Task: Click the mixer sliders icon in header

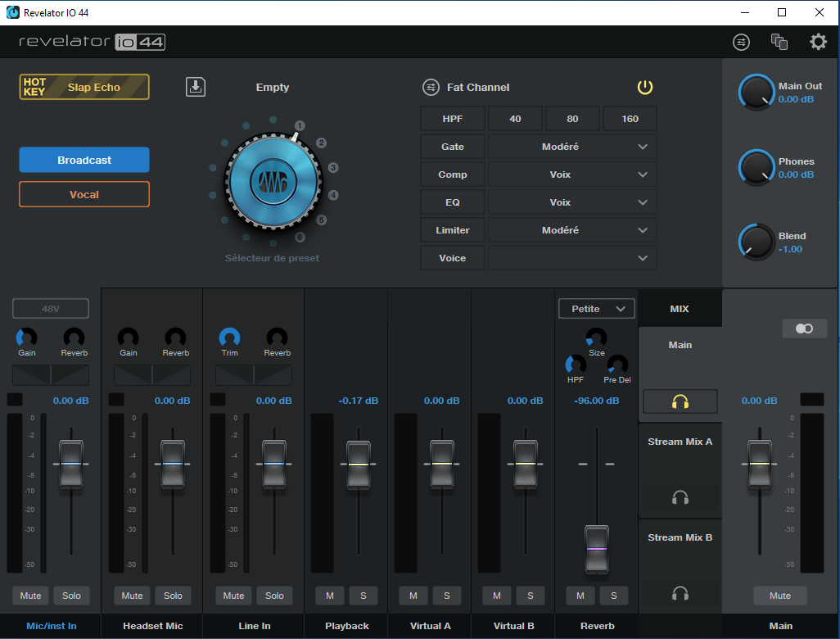Action: pyautogui.click(x=741, y=42)
